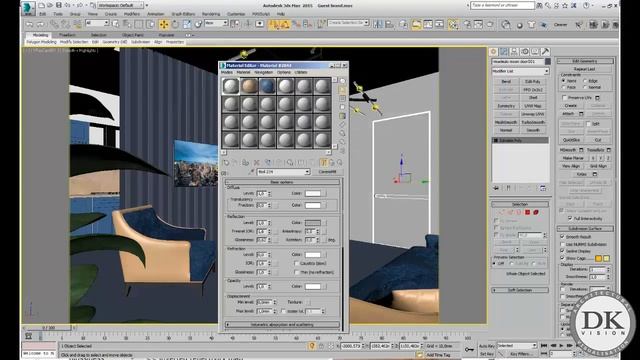Click the Reflection Color swatch in Material Editor
The image size is (640, 360).
[x=313, y=223]
